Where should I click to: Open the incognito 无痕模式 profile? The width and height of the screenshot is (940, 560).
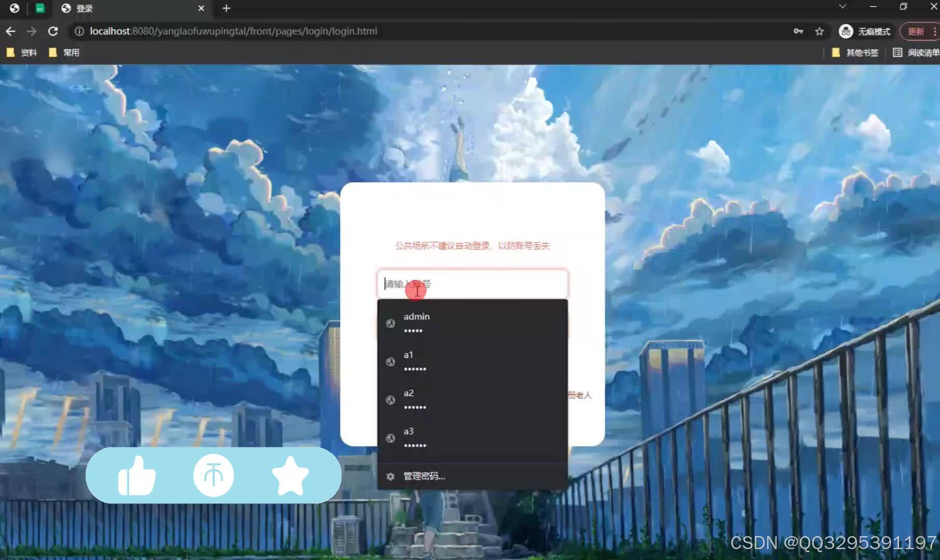tap(865, 31)
